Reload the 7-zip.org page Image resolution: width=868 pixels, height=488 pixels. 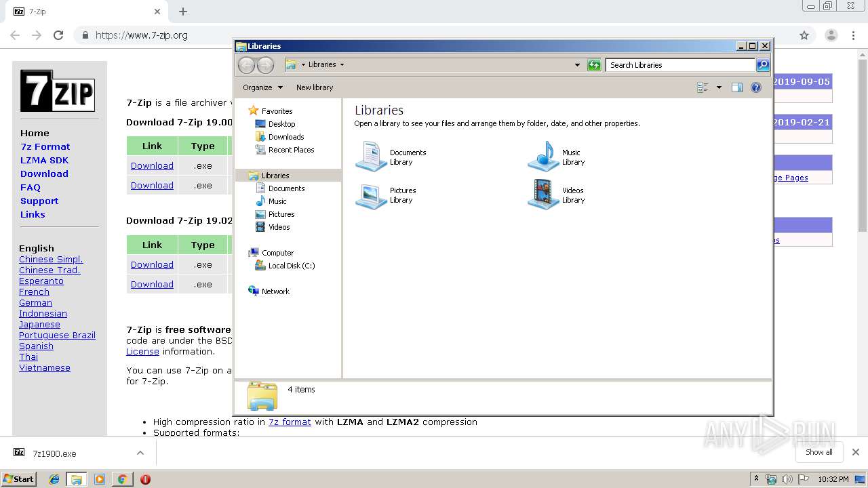coord(58,35)
